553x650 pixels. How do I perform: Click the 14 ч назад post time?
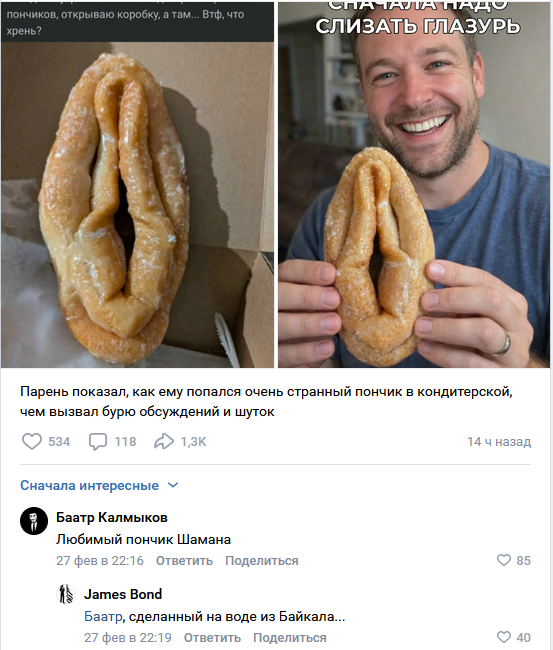pos(499,441)
